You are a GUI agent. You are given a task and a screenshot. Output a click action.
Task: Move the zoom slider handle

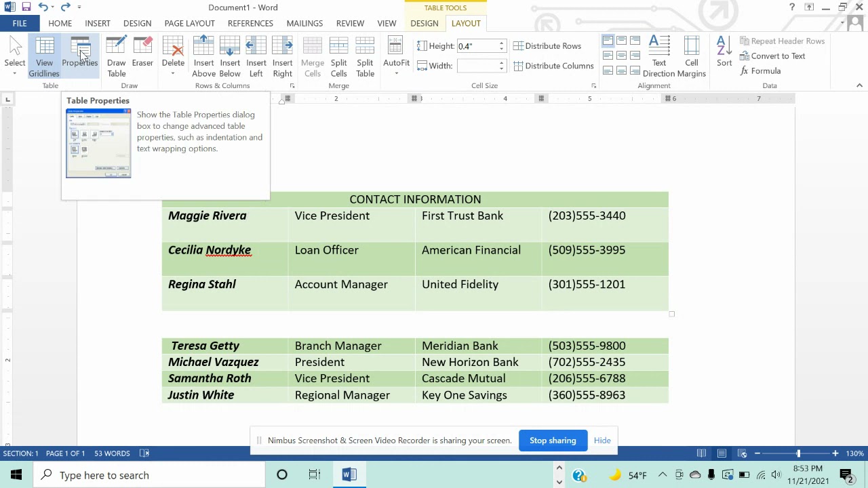point(798,453)
